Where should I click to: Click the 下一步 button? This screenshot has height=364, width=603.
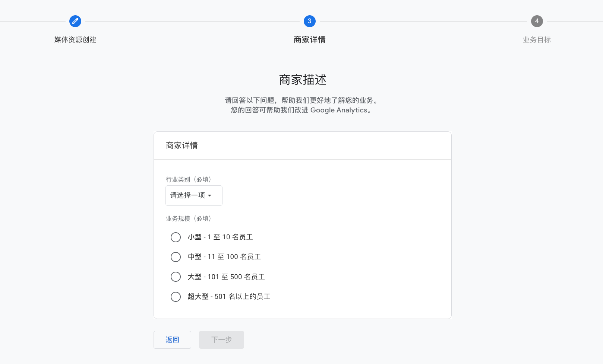tap(221, 339)
